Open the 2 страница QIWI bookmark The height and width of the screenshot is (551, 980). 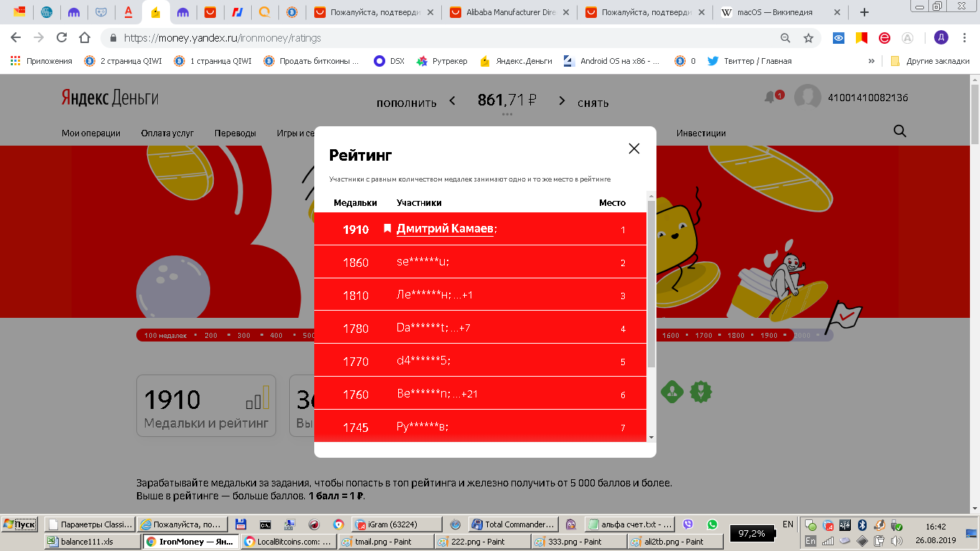[x=123, y=61]
